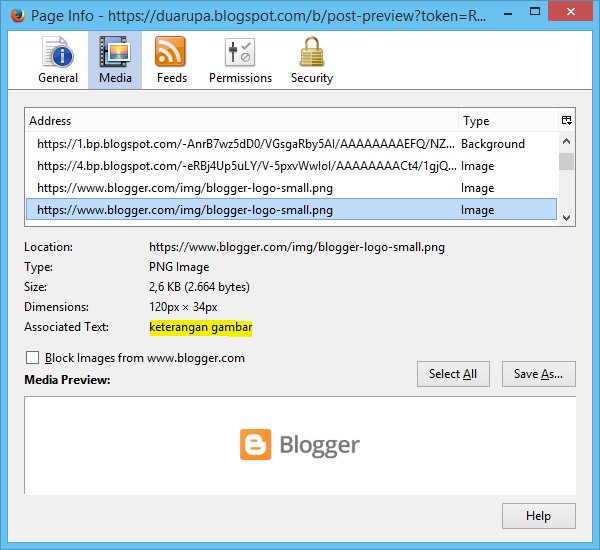The height and width of the screenshot is (550, 600).
Task: Open the General tab icon
Action: [58, 52]
